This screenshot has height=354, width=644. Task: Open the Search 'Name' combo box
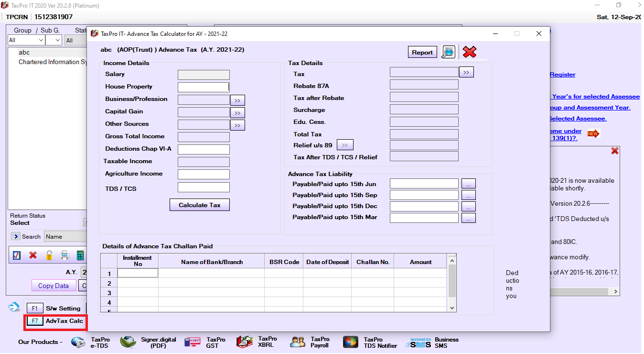65,236
